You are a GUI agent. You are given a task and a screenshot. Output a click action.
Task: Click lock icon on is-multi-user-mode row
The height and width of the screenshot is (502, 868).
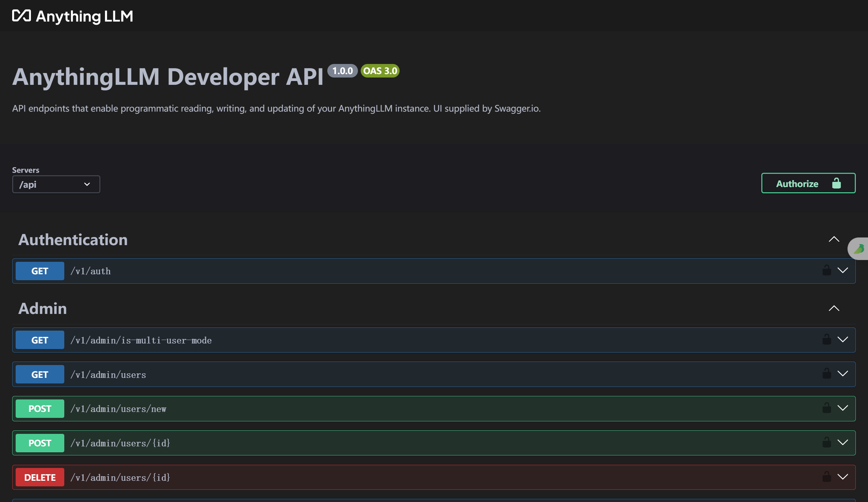pyautogui.click(x=827, y=340)
